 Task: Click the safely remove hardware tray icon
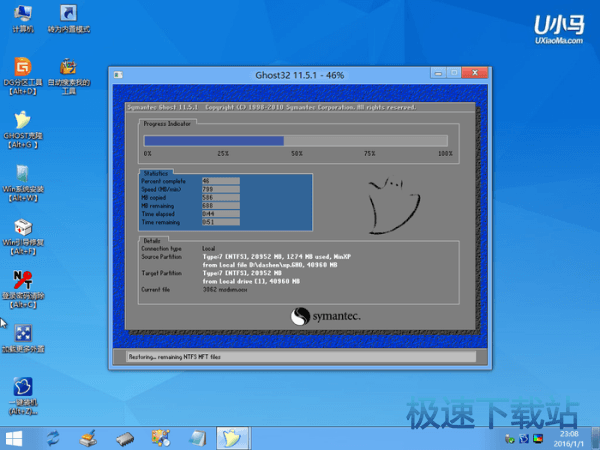[509, 439]
